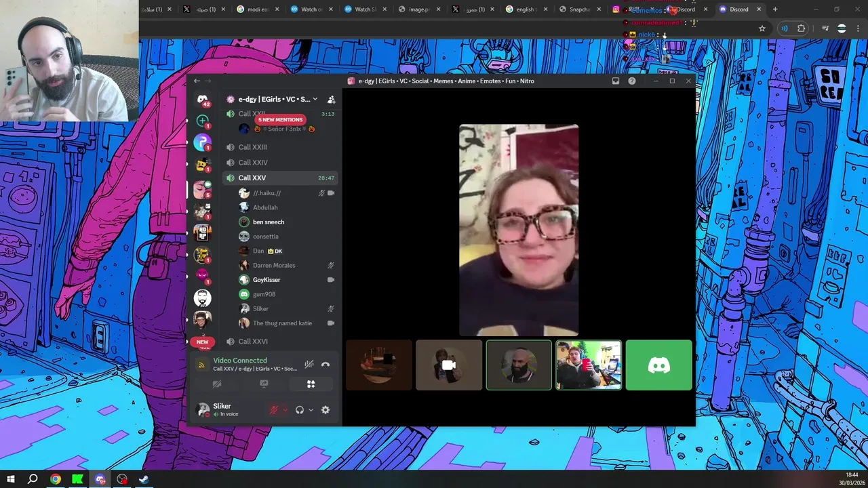Viewport: 868px width, 488px height.
Task: Select the participant tile with camera icon
Action: 449,365
